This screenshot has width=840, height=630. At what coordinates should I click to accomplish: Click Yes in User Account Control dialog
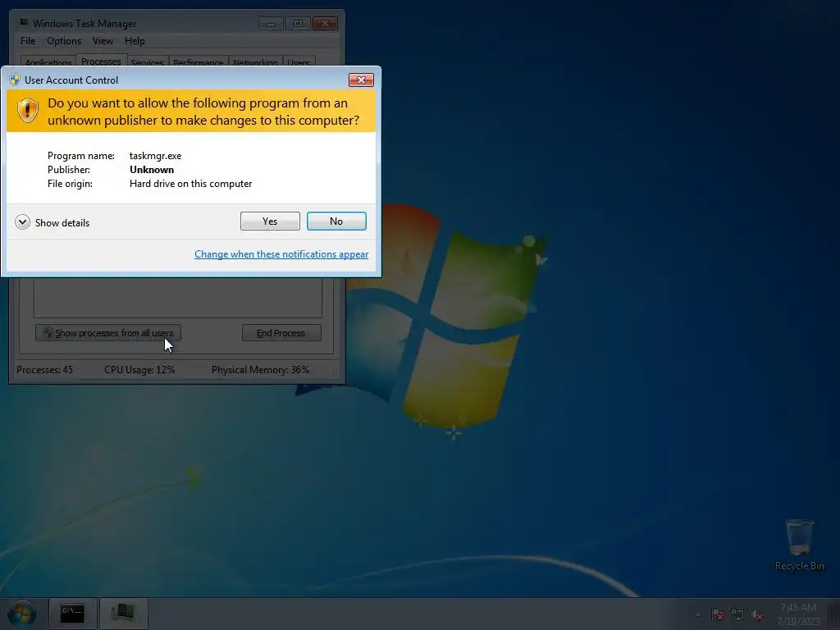pos(270,221)
